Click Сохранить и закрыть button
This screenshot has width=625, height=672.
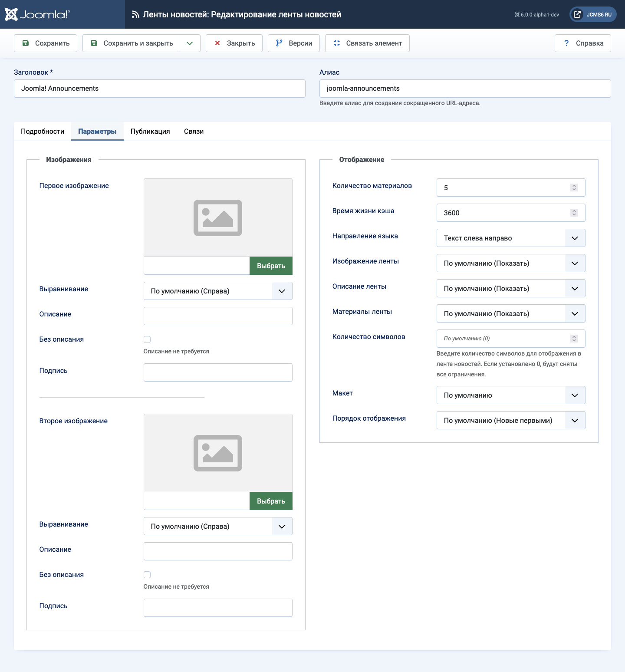pyautogui.click(x=131, y=43)
